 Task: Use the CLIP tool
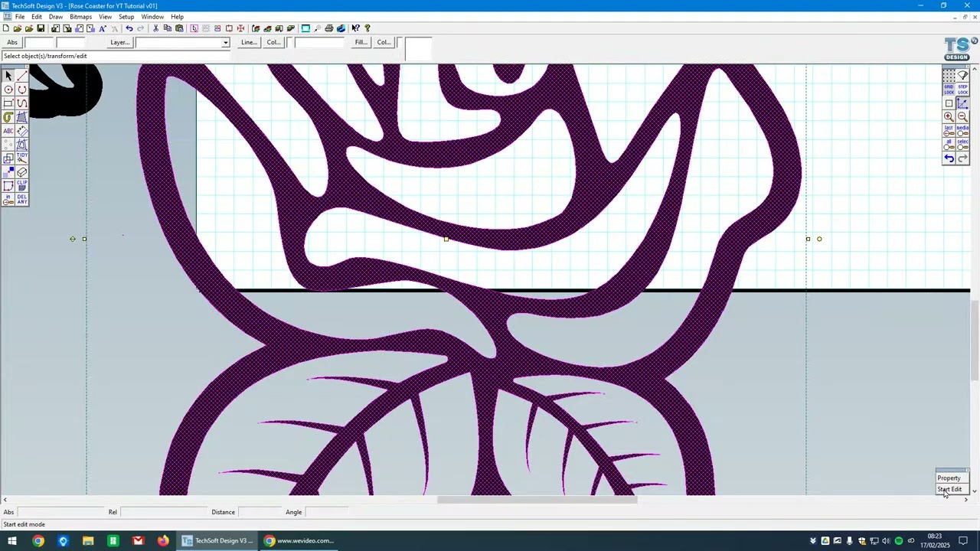(x=22, y=186)
